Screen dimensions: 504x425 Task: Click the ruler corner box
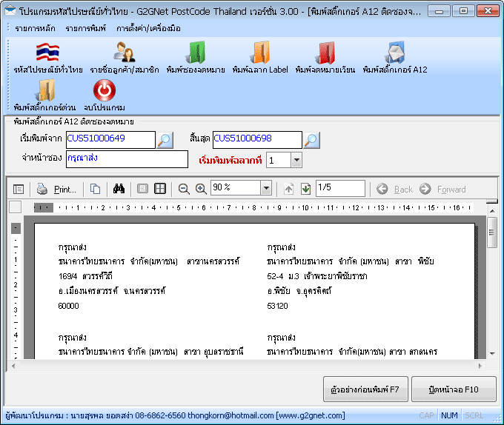pyautogui.click(x=16, y=207)
